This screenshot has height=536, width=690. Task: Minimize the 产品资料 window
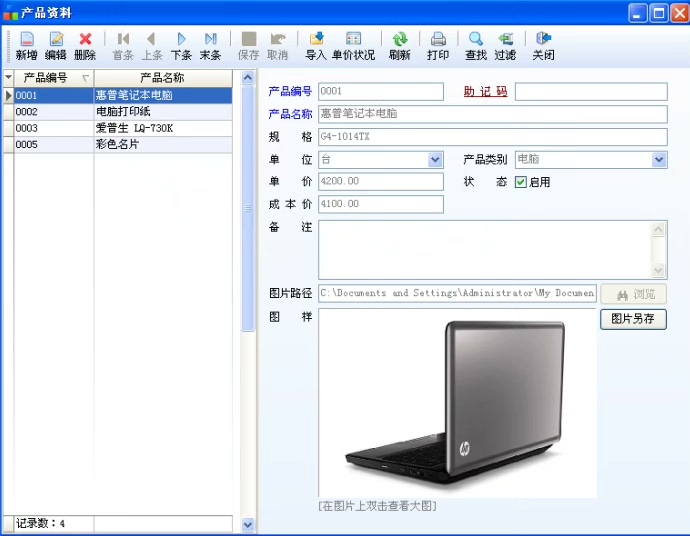coord(637,13)
